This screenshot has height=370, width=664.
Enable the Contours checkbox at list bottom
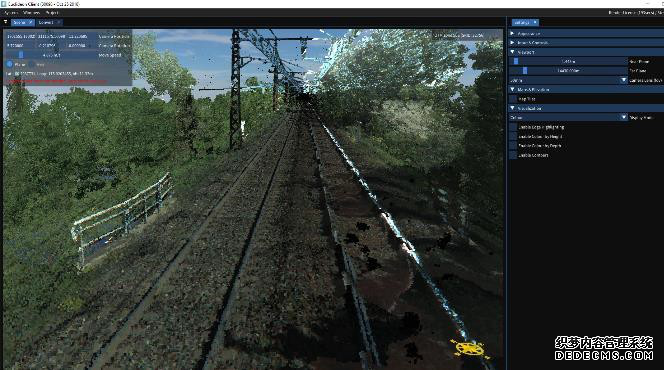(513, 155)
